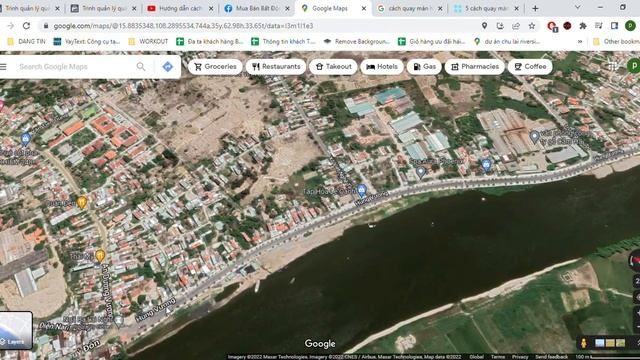Open the dark red round extension icon
This screenshot has width=640, height=360.
point(567,26)
